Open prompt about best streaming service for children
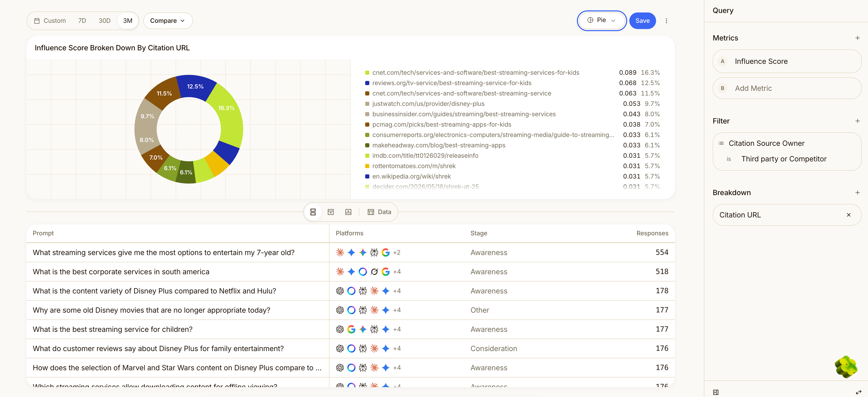868x397 pixels. pos(112,329)
